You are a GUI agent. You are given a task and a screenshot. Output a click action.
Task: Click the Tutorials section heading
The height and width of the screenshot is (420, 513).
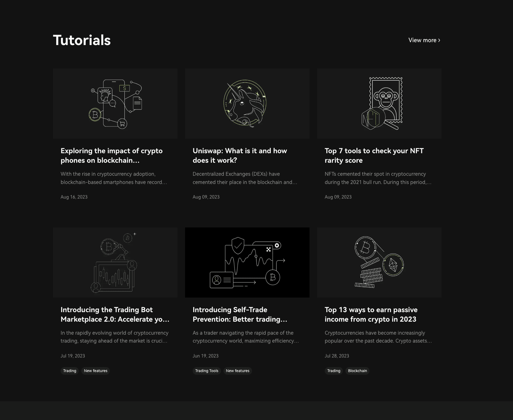click(82, 40)
